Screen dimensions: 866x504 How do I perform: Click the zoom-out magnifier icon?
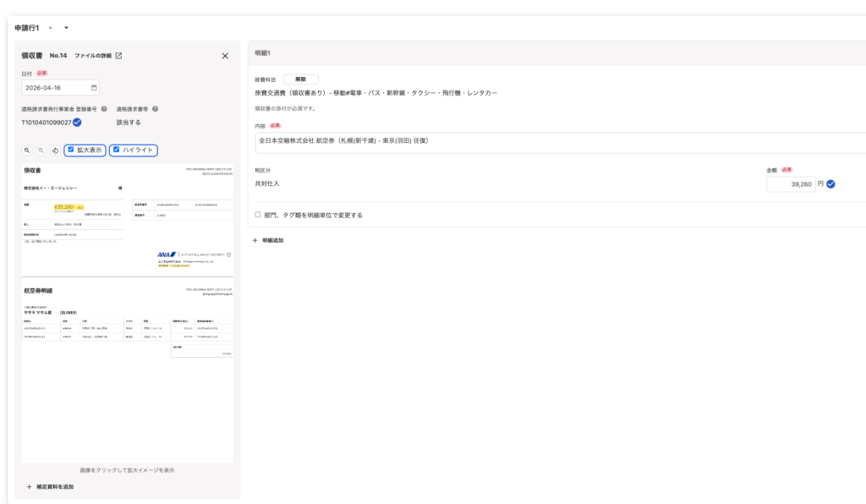point(41,151)
